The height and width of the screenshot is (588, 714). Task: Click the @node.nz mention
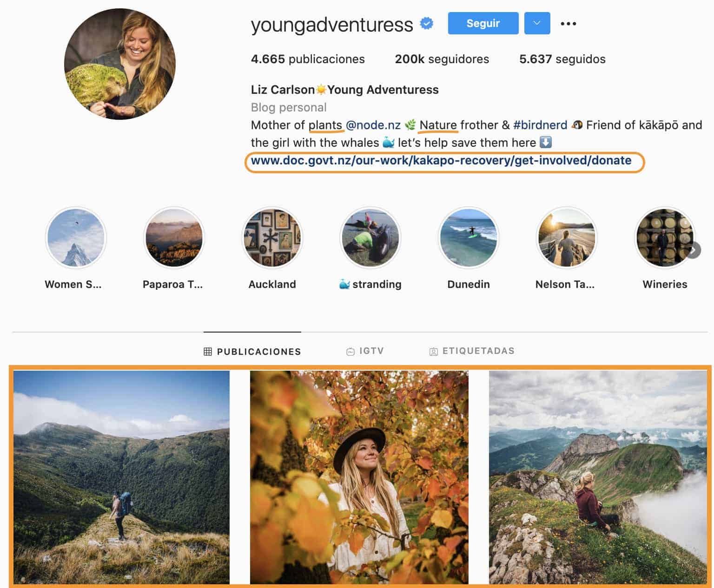point(373,125)
